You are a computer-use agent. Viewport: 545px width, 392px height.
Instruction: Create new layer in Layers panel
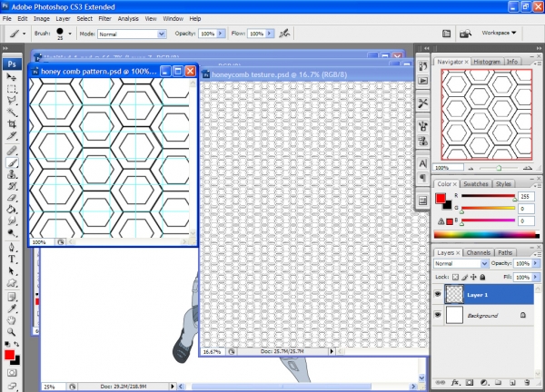click(x=512, y=383)
